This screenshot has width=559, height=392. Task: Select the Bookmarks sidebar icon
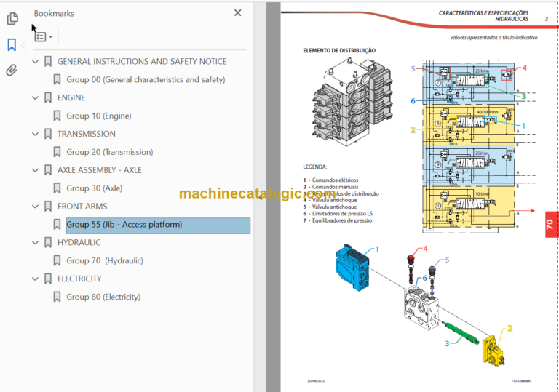[x=12, y=45]
